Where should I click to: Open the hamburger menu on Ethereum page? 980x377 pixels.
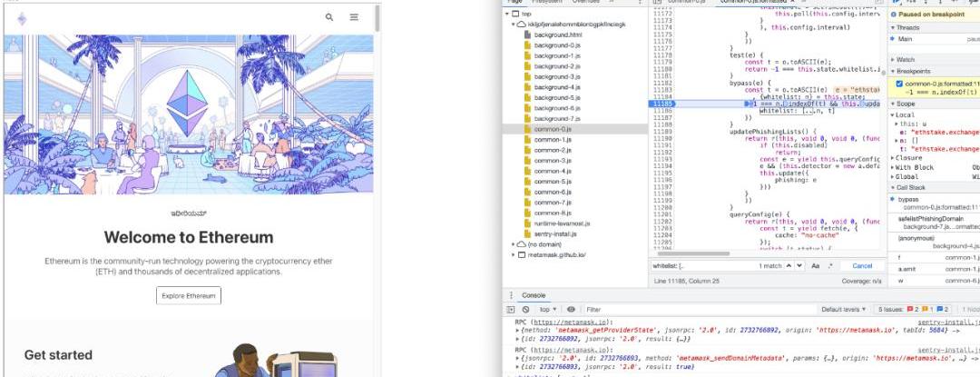tap(353, 17)
